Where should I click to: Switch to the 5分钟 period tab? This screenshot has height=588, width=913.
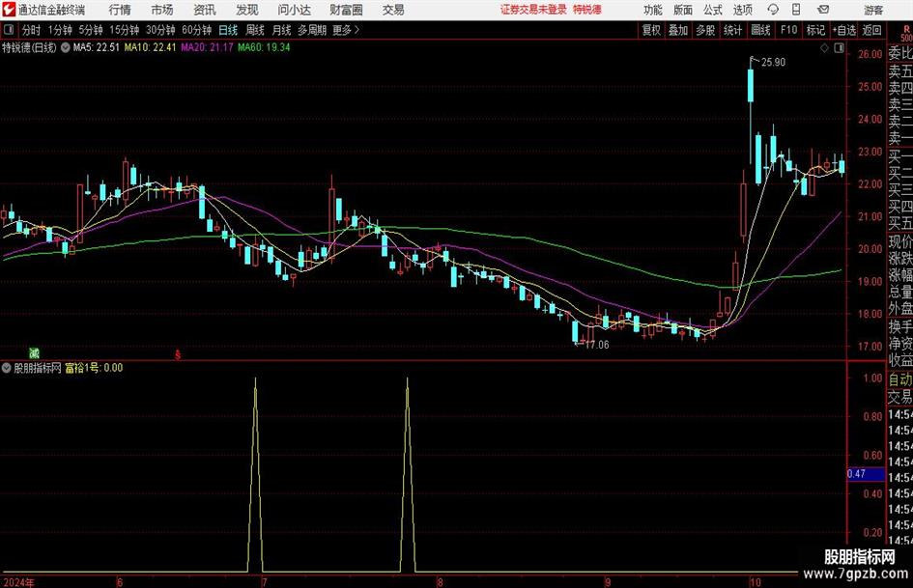point(91,30)
